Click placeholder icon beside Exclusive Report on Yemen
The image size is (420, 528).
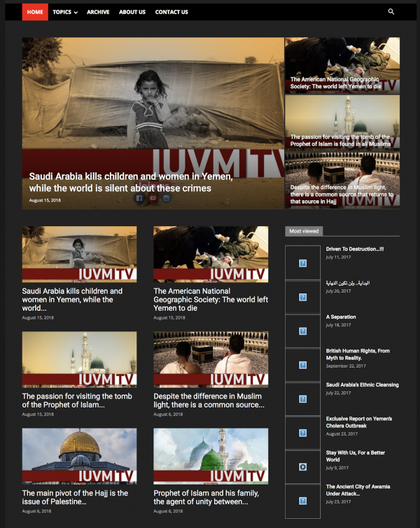pyautogui.click(x=302, y=433)
